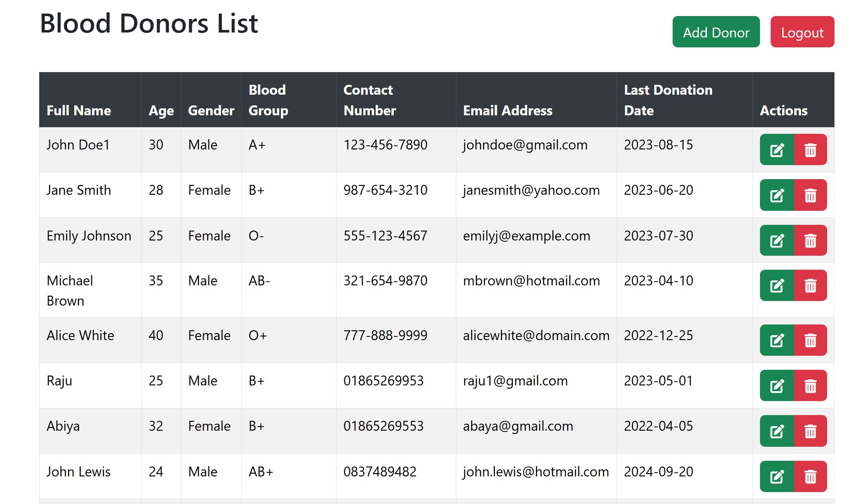The width and height of the screenshot is (858, 504).
Task: Click the edit icon for Raju
Action: 777,386
